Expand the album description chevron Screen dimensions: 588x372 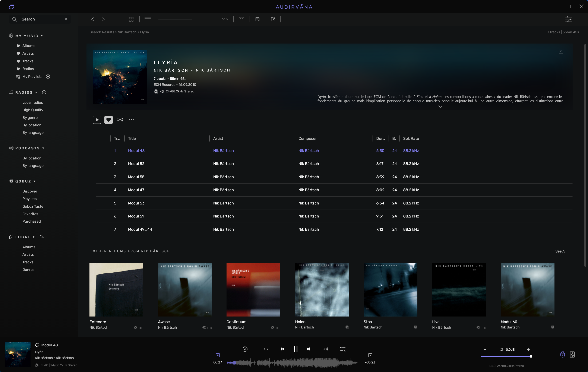click(x=440, y=106)
